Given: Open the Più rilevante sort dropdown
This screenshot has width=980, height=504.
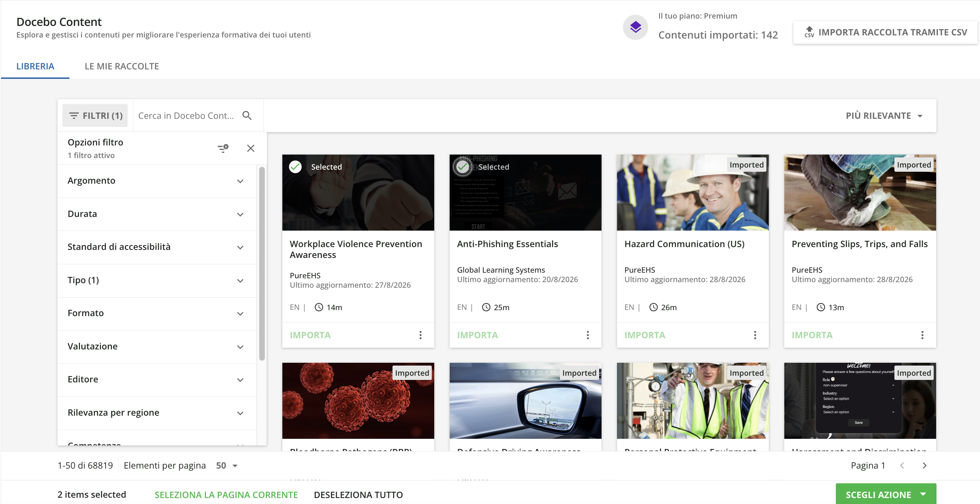Looking at the screenshot, I should (884, 116).
